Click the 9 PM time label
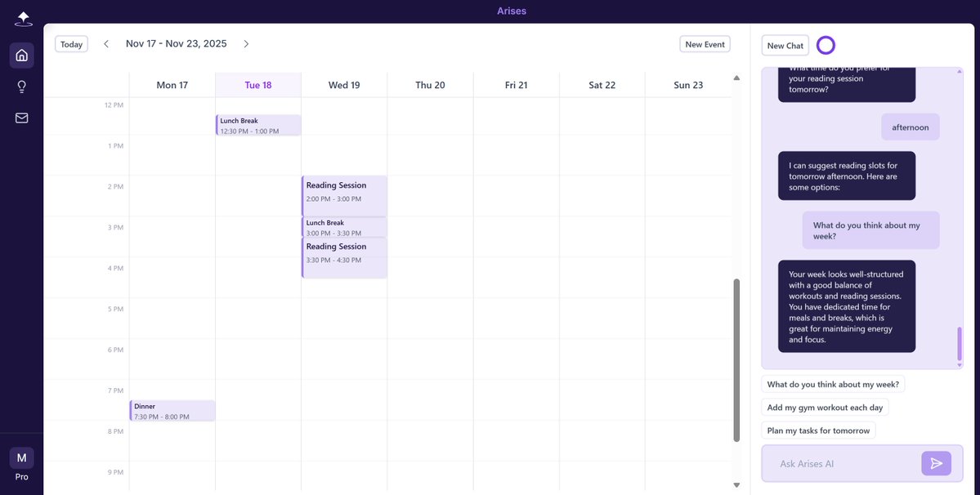The height and width of the screenshot is (495, 980). coord(116,472)
